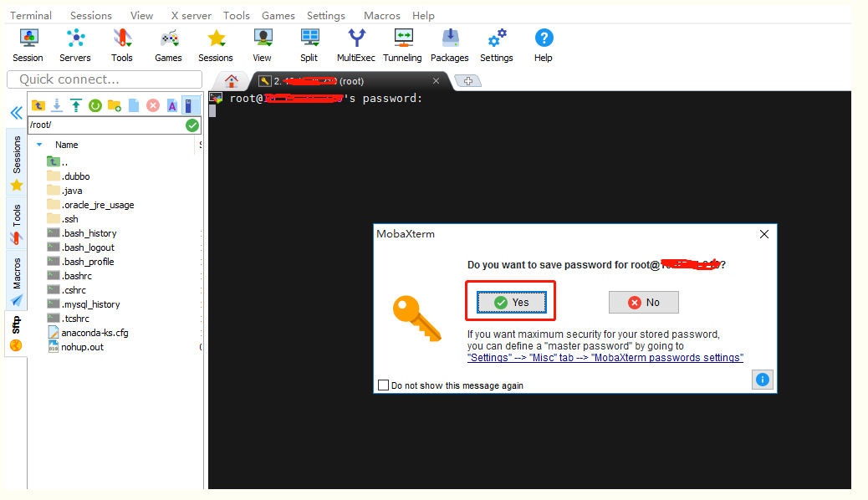Open the Session toolbar icon
868x500 pixels.
(x=28, y=45)
